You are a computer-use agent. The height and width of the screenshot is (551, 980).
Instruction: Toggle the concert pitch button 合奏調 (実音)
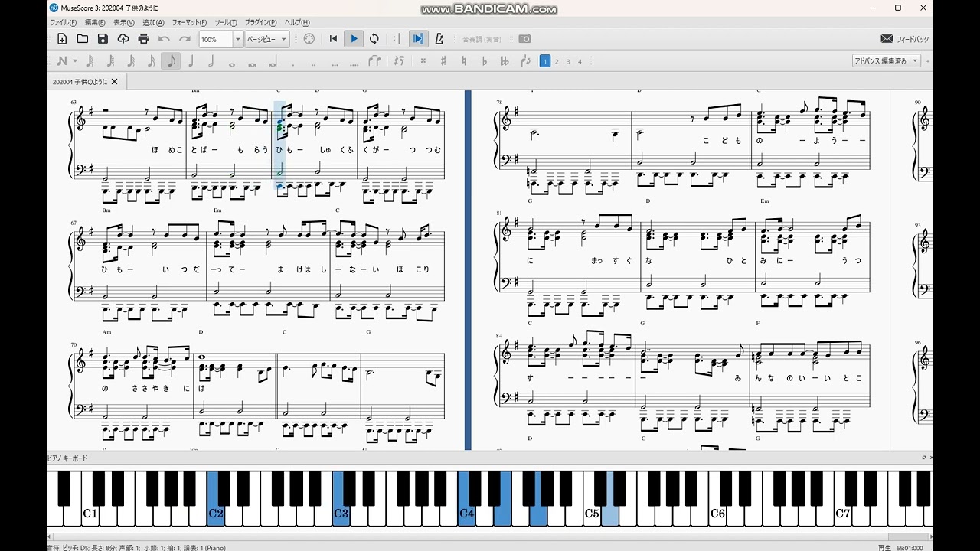point(482,39)
